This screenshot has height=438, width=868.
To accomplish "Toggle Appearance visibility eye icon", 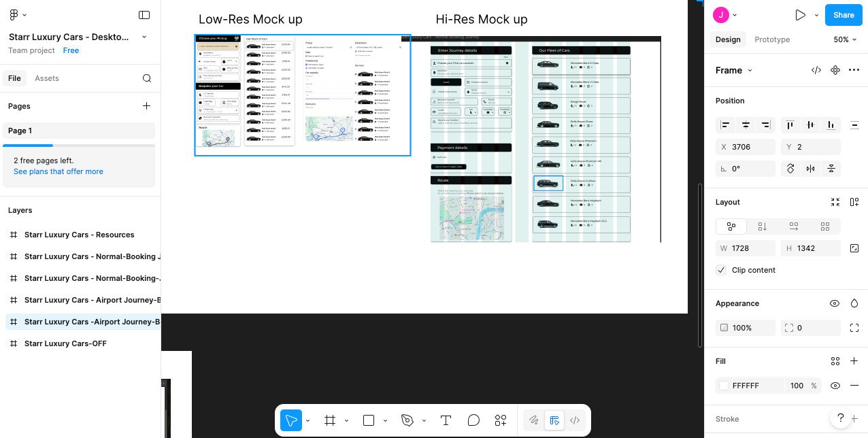I will pos(835,303).
